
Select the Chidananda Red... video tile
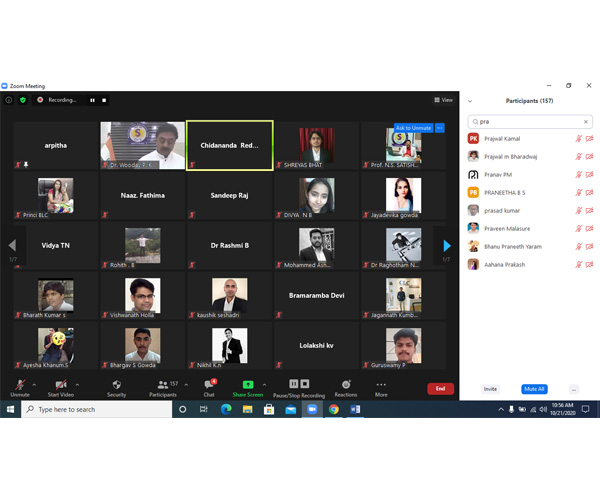(230, 145)
